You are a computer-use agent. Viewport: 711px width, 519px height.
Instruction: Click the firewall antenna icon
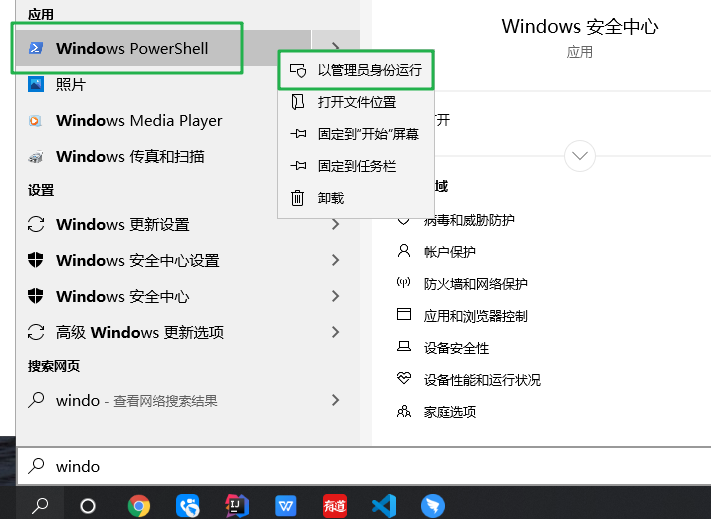pyautogui.click(x=404, y=283)
